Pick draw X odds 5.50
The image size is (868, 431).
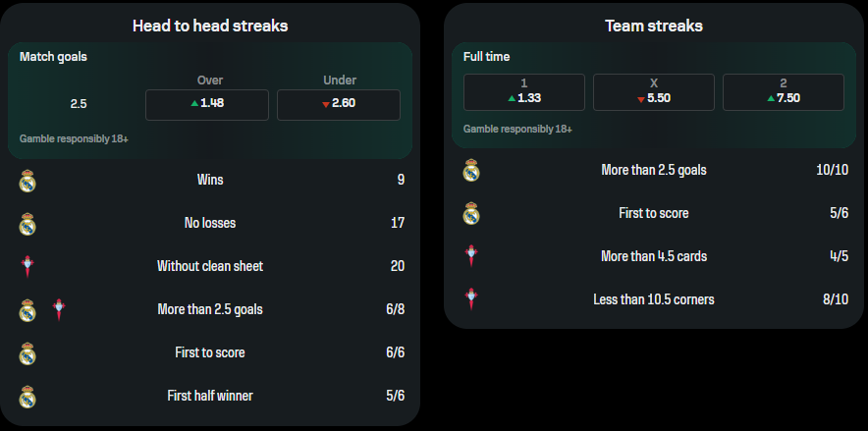point(654,92)
